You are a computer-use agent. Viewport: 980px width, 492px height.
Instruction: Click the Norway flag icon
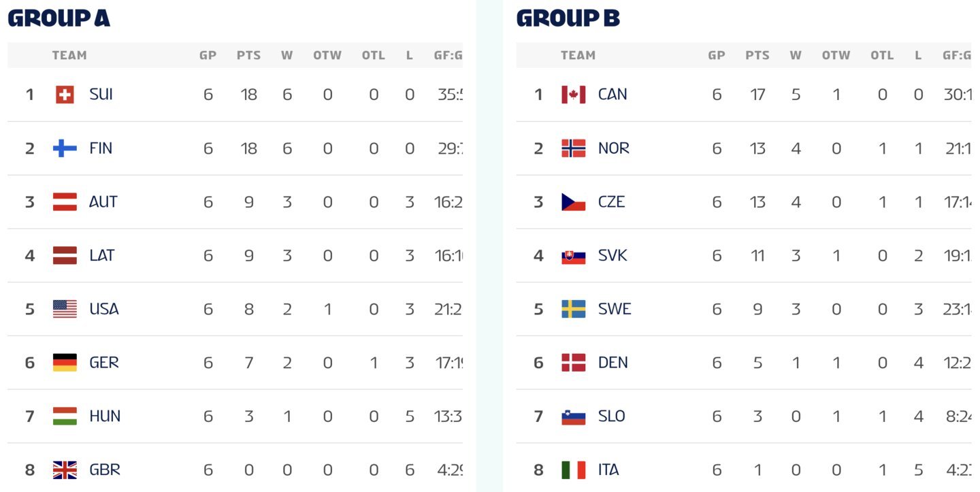[574, 148]
